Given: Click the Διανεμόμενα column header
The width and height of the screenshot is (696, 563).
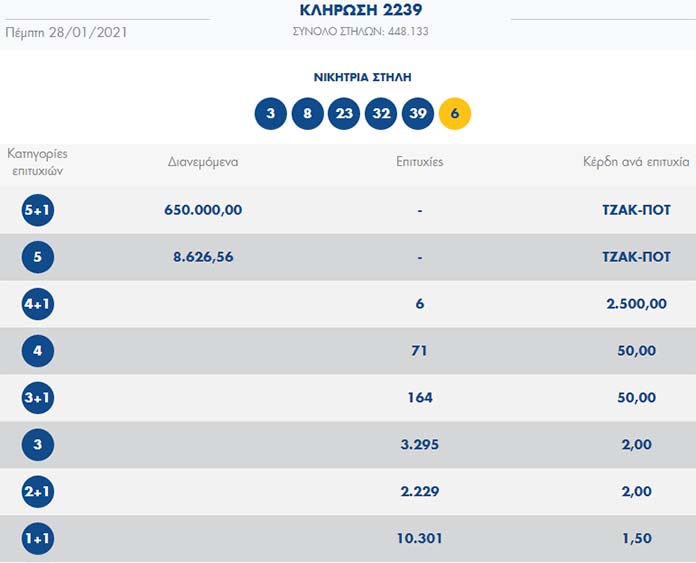Looking at the screenshot, I should pyautogui.click(x=203, y=161).
